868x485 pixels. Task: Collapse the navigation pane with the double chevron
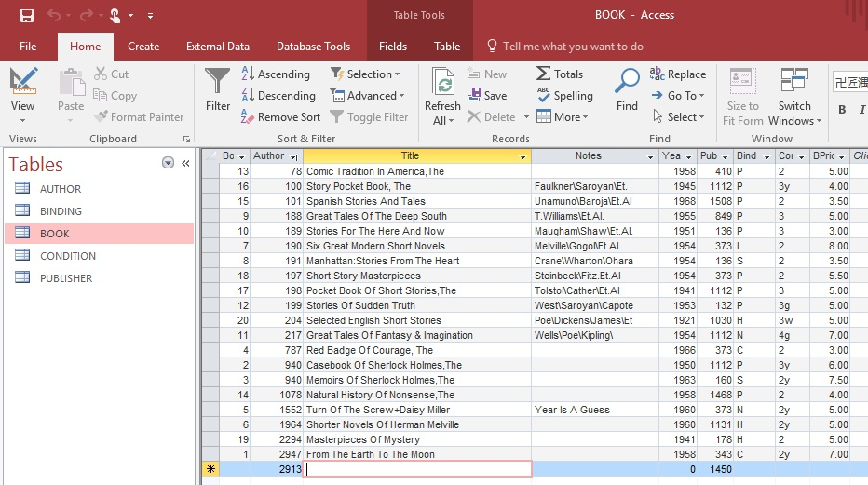pos(185,163)
